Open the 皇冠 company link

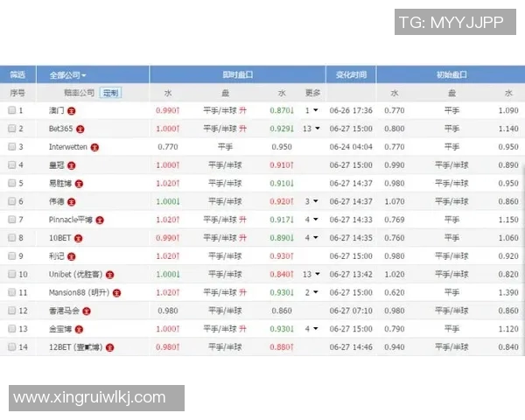coord(58,165)
